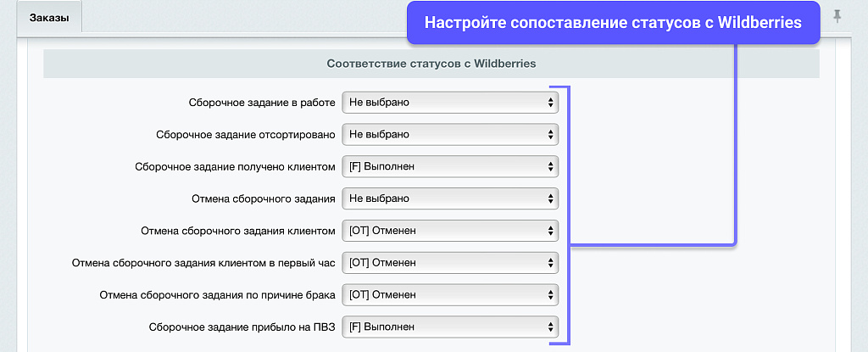Screen dimensions: 868x352
Task: Switch to the Заказы tab
Action: [x=49, y=18]
